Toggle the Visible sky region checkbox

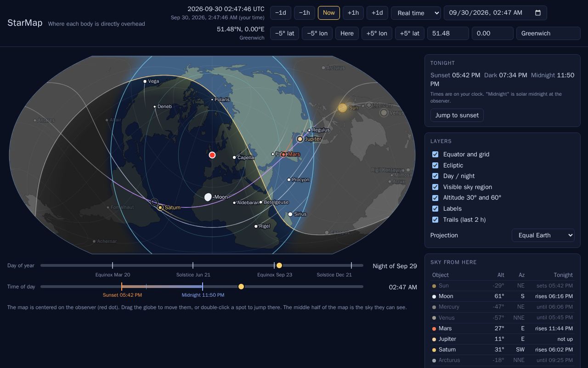point(435,187)
